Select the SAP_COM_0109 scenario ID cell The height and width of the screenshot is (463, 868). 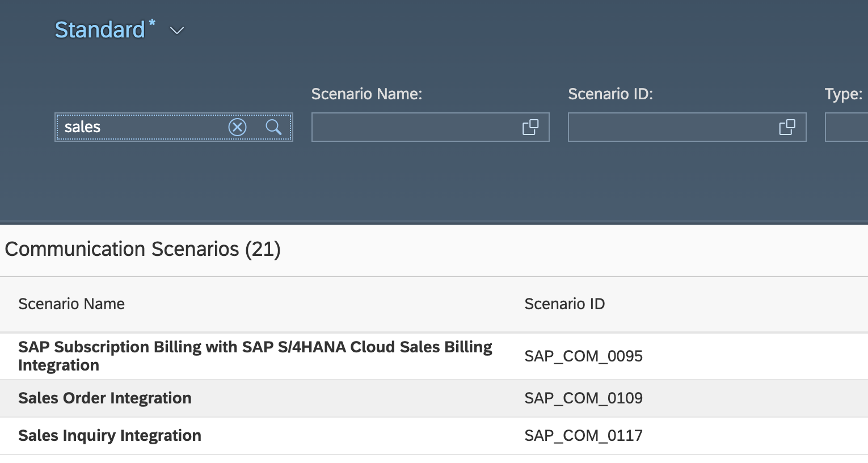coord(583,398)
